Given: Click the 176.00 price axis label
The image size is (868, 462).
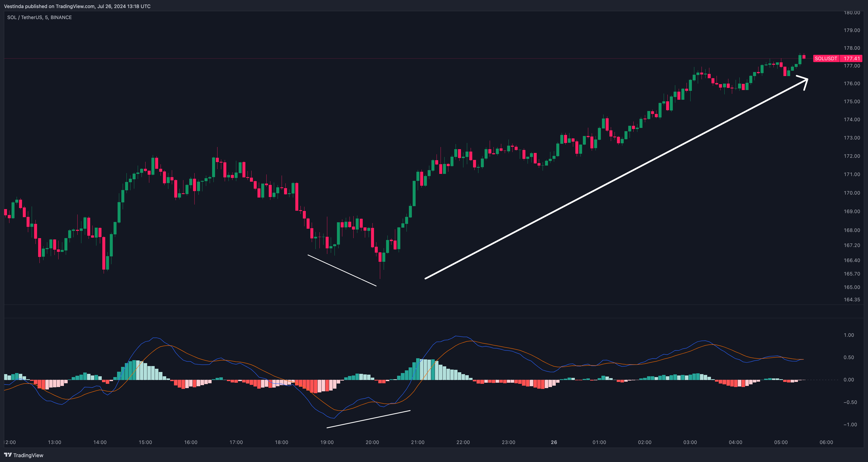Looking at the screenshot, I should point(852,83).
